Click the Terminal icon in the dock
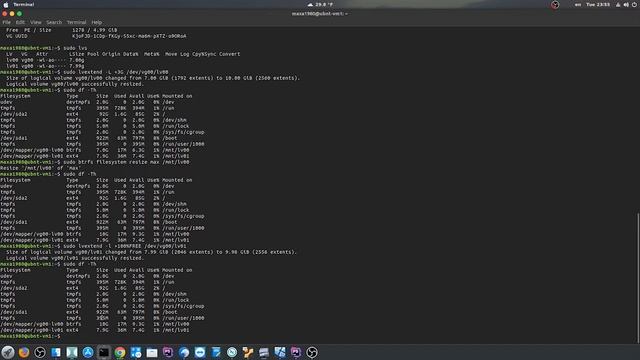640x360 pixels. (104, 352)
